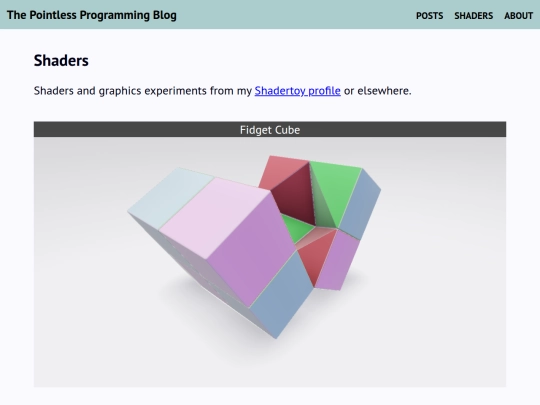
Task: Follow the Shadertoy profile link
Action: tap(298, 91)
